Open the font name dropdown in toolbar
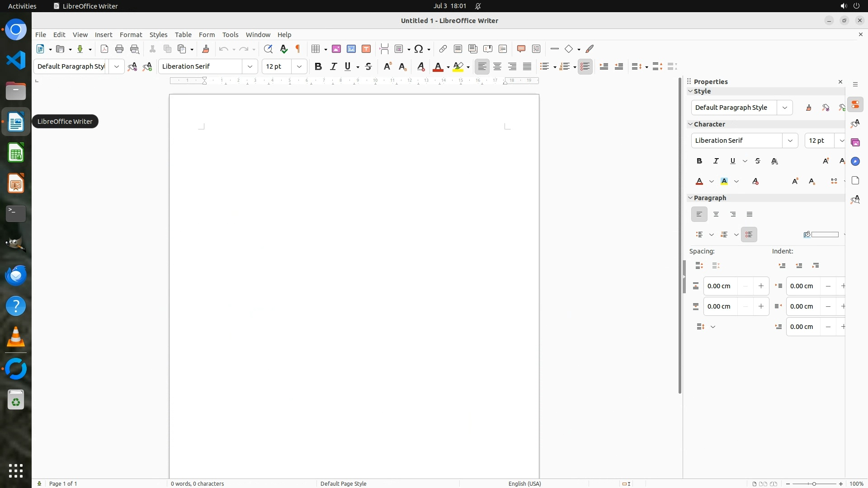868x488 pixels. [250, 66]
